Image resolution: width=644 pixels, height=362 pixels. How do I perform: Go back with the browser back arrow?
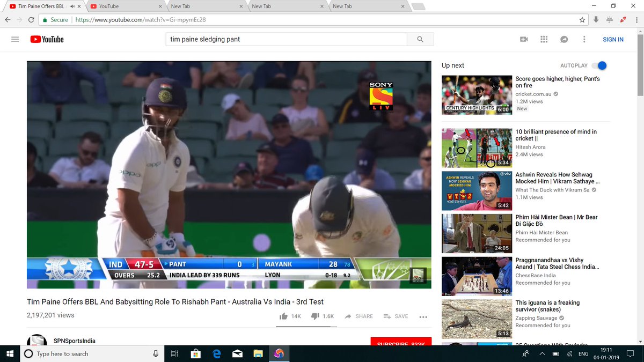[x=7, y=19]
